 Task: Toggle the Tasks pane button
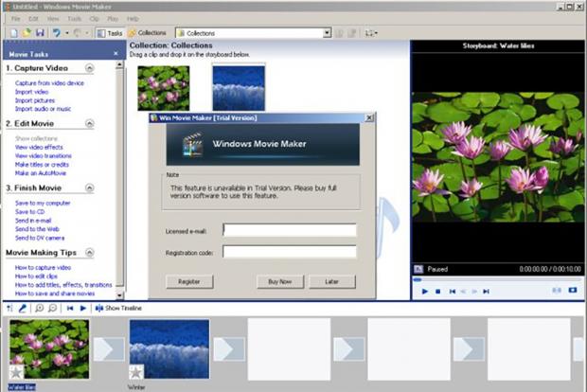109,33
